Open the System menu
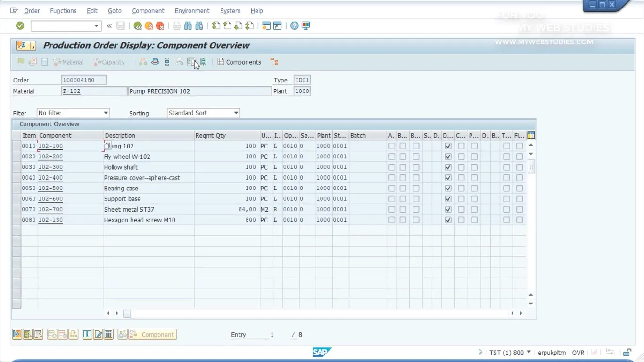This screenshot has width=644, height=362. [230, 11]
